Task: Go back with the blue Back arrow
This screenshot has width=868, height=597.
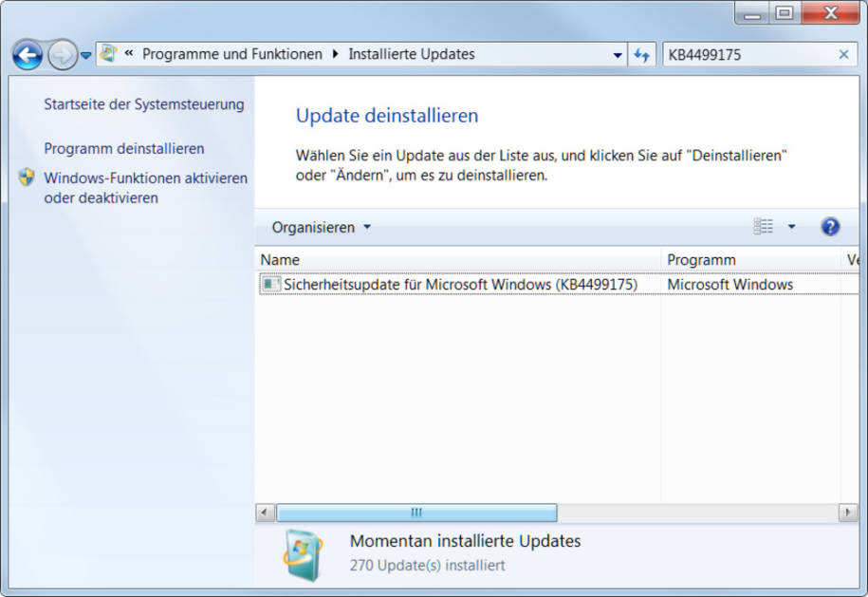Action: point(28,55)
